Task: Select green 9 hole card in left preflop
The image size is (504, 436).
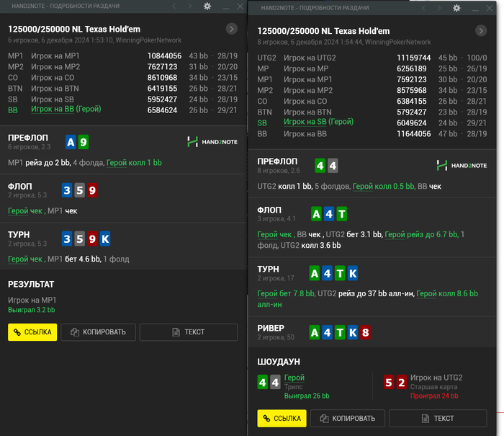Action: 84,142
